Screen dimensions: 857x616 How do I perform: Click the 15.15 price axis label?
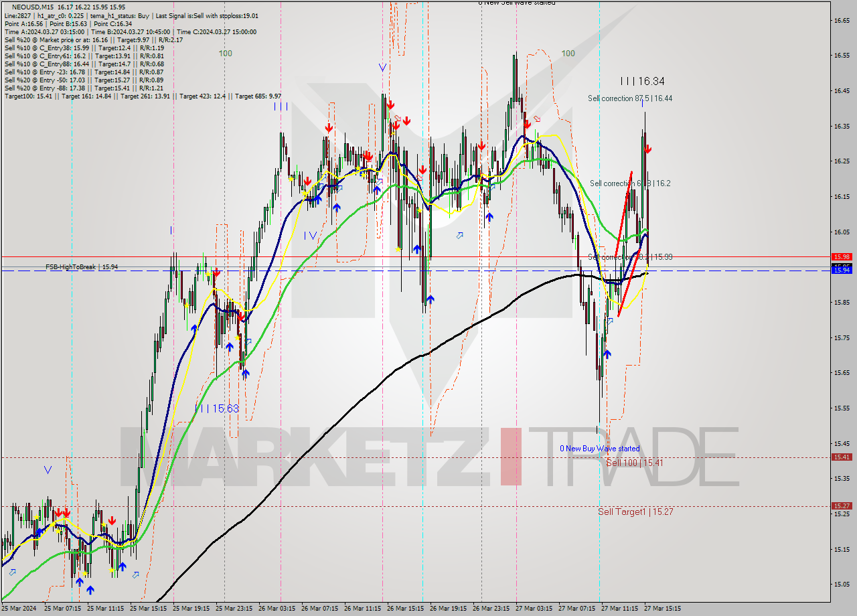click(x=842, y=550)
